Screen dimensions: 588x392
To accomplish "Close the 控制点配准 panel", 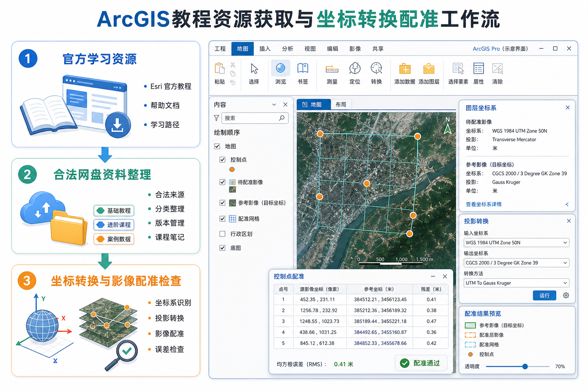I will click(445, 276).
